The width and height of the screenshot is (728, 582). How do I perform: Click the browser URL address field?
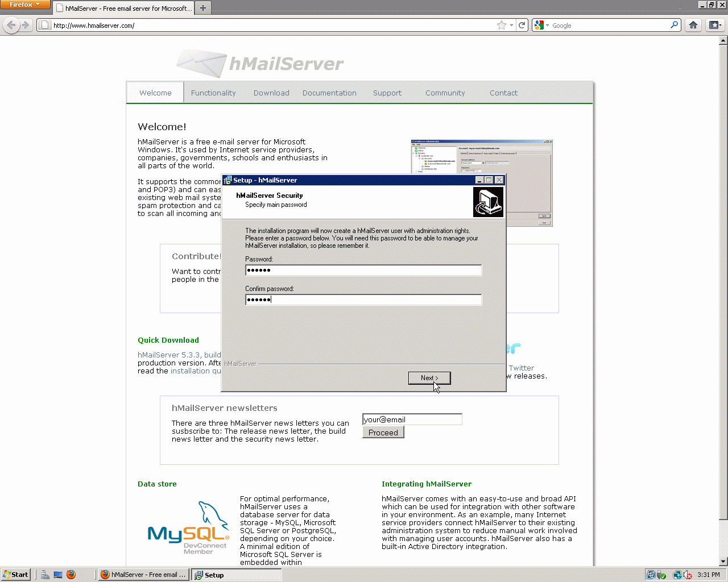(x=273, y=25)
